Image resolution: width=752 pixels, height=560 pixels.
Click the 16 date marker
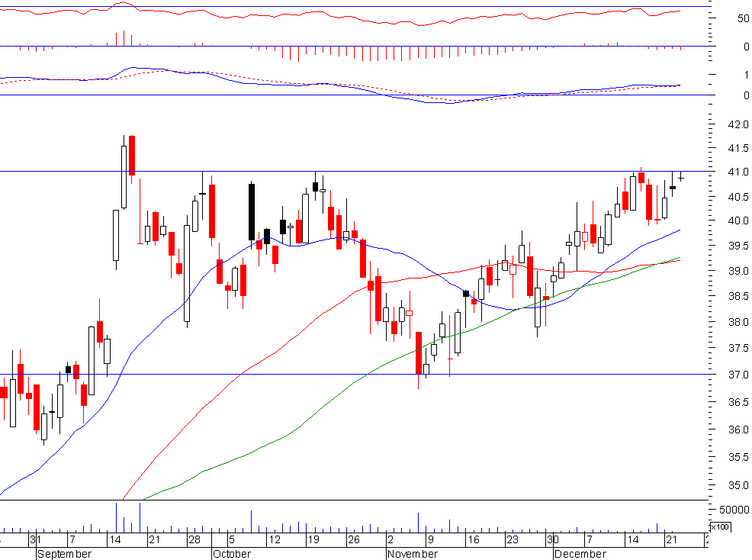(474, 540)
